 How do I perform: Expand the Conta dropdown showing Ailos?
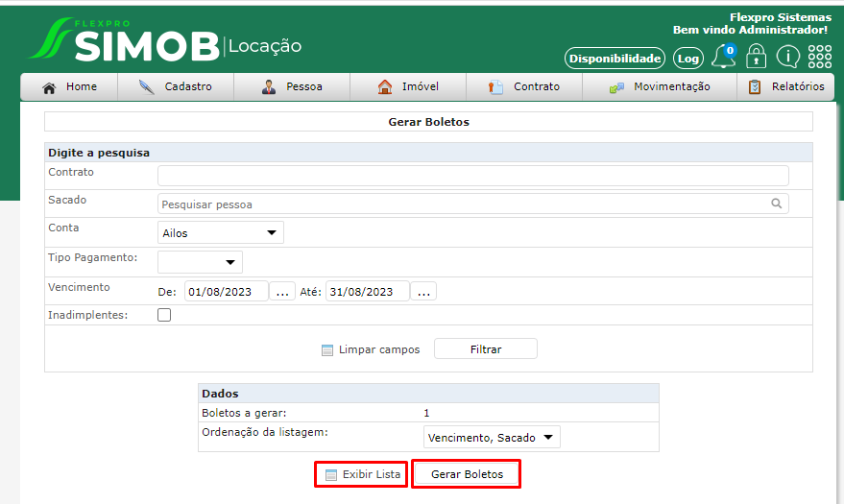pyautogui.click(x=221, y=233)
